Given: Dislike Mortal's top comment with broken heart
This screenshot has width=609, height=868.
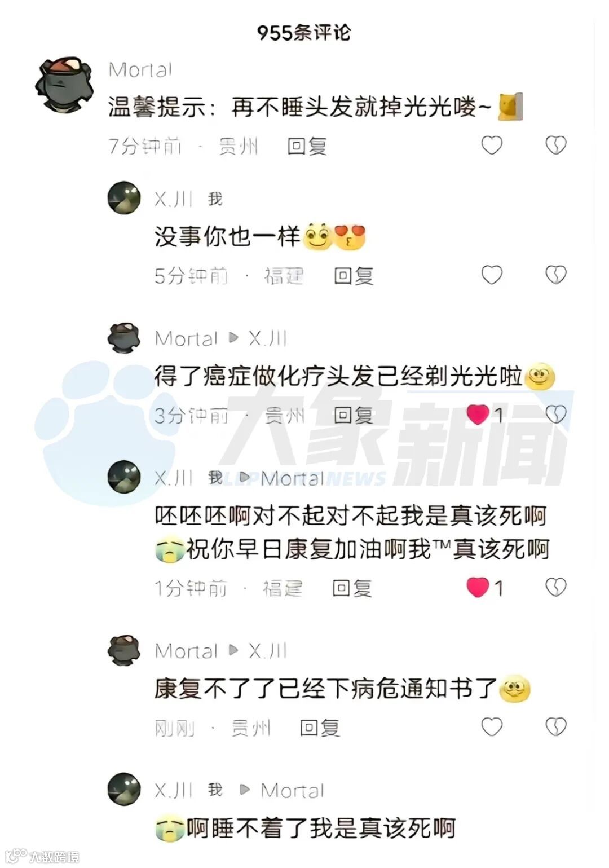Looking at the screenshot, I should [x=555, y=146].
